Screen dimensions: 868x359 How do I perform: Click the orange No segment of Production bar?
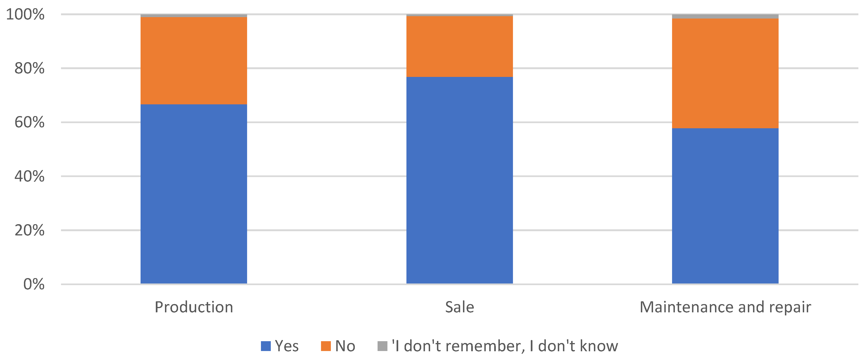click(193, 61)
